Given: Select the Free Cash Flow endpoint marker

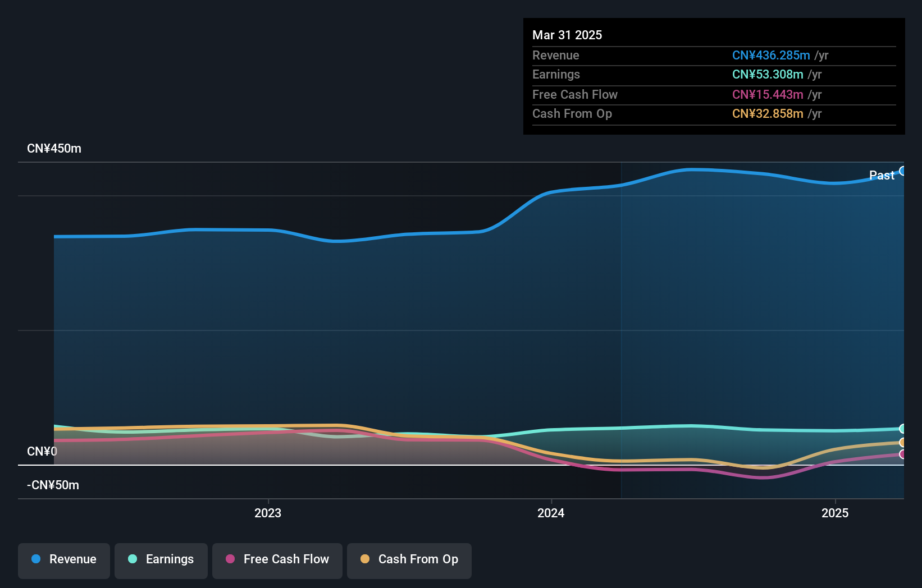Looking at the screenshot, I should [902, 454].
